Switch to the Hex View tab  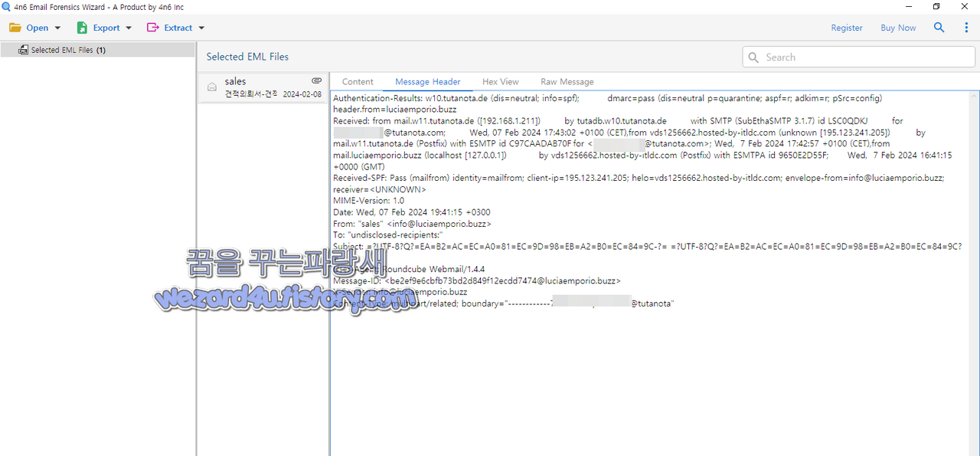click(501, 82)
